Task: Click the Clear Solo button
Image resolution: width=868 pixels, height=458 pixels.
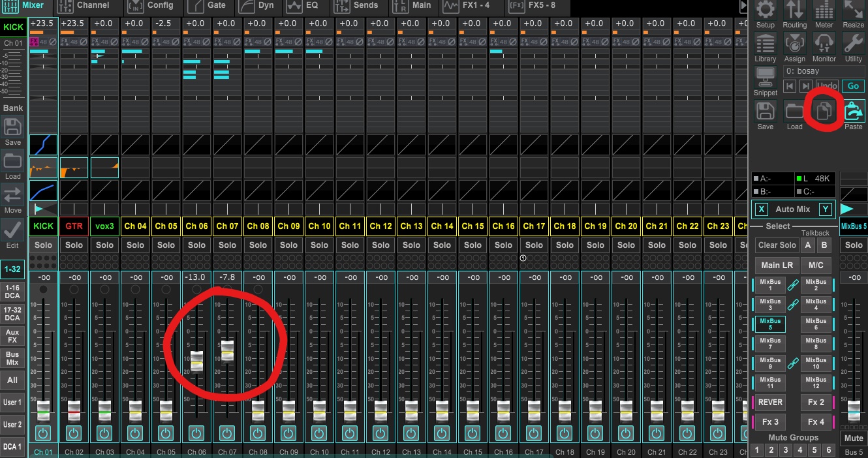Action: pyautogui.click(x=777, y=245)
